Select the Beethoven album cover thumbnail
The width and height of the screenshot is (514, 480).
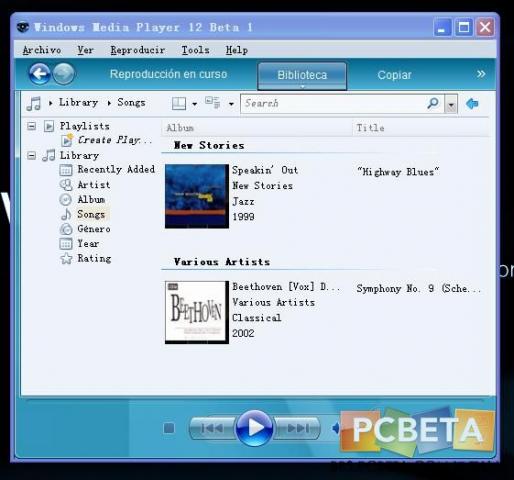coord(197,312)
